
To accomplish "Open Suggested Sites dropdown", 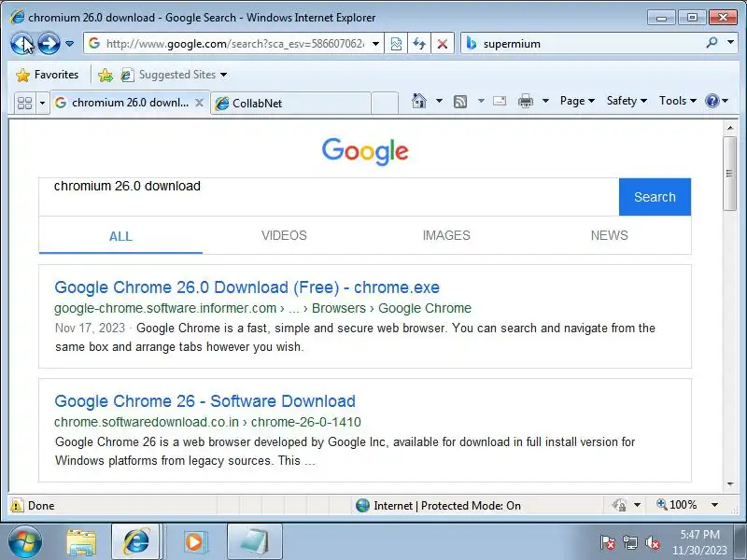I will tap(175, 75).
